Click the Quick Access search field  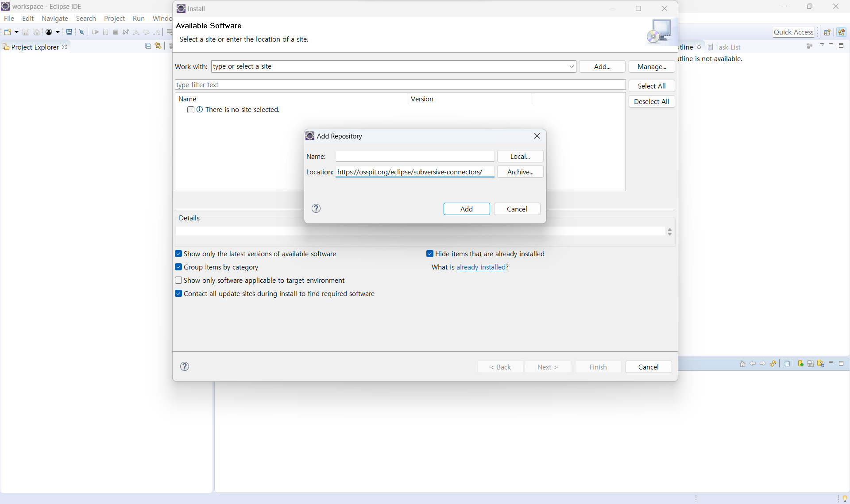click(793, 32)
